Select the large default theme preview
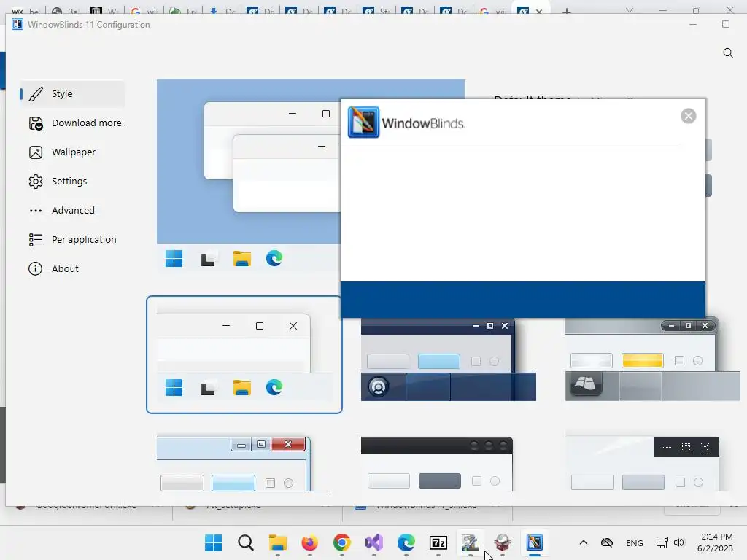Viewport: 747px width, 560px height. [x=248, y=175]
